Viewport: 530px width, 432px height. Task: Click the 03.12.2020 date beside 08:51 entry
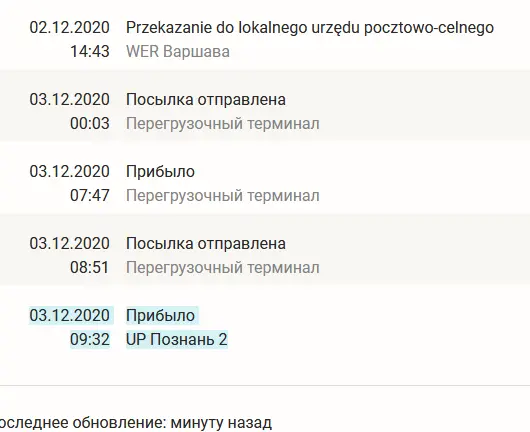pos(70,243)
